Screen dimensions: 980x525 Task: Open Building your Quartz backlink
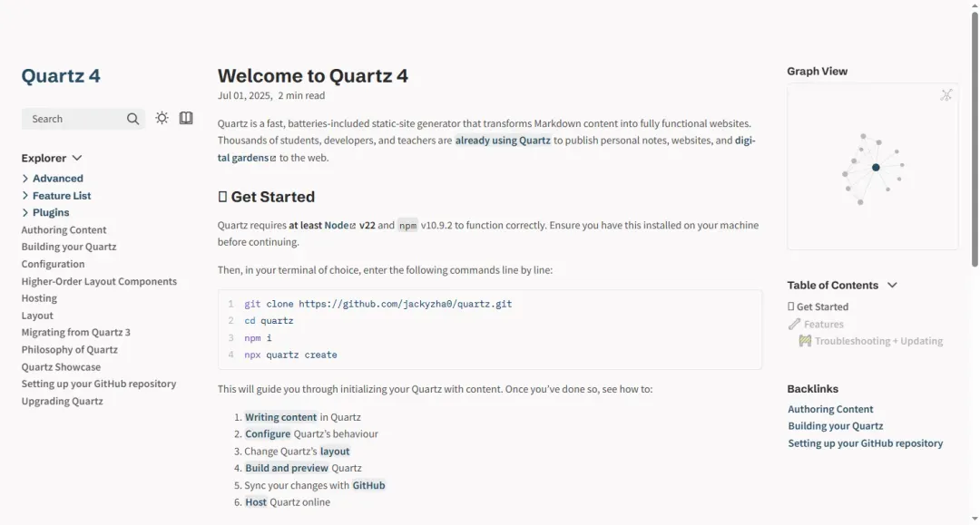pyautogui.click(x=835, y=426)
